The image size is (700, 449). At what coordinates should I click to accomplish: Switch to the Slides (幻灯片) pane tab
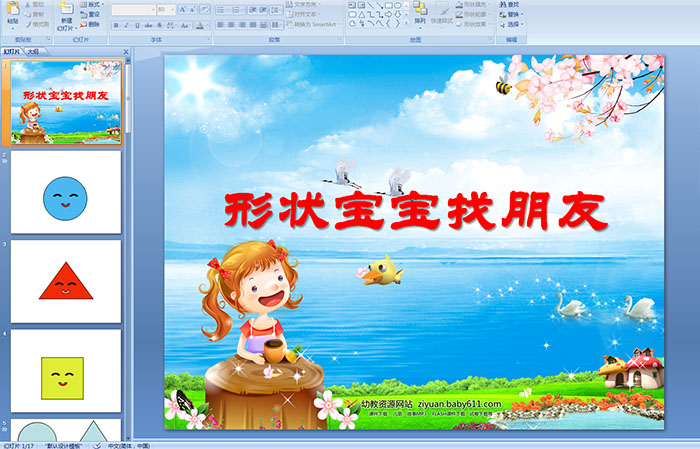point(12,52)
